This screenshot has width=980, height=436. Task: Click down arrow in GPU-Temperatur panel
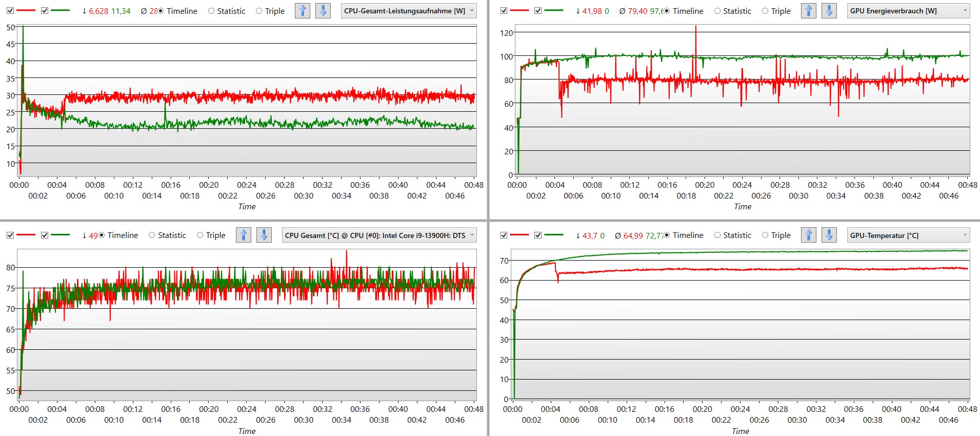829,235
